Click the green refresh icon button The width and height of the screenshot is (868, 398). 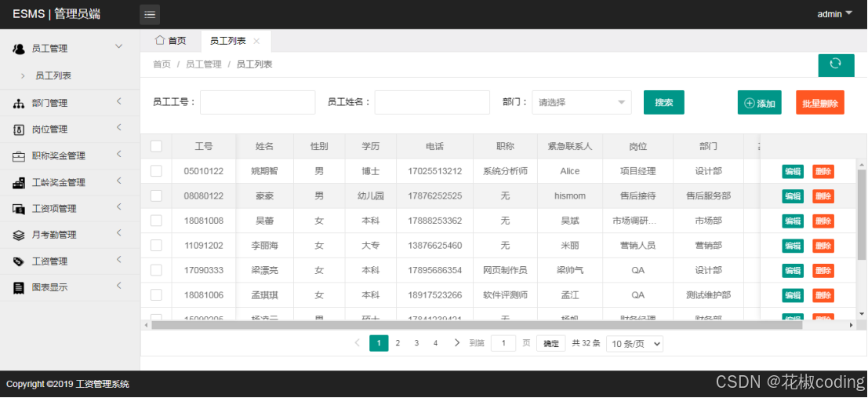836,65
